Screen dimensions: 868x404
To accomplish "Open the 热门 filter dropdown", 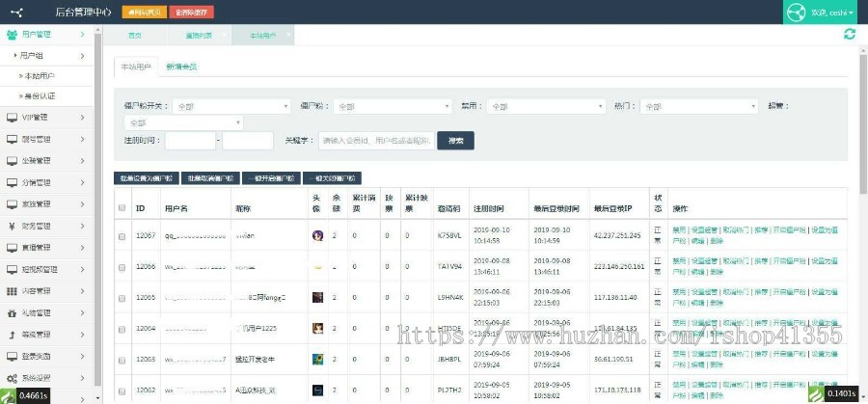I will click(698, 106).
